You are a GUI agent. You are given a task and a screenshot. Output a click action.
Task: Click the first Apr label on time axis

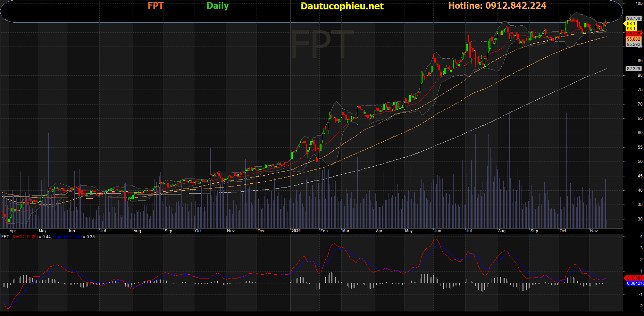pos(13,231)
